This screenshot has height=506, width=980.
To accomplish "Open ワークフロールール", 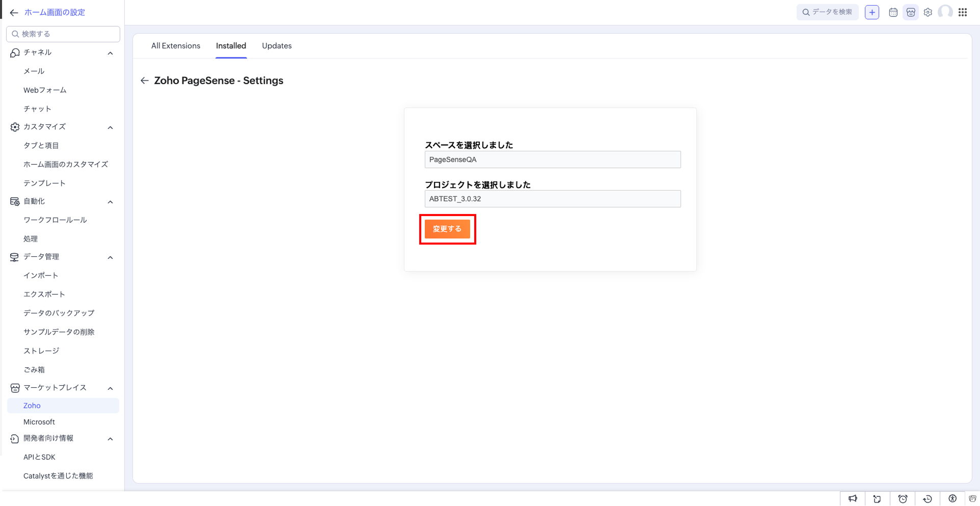I will coord(55,220).
